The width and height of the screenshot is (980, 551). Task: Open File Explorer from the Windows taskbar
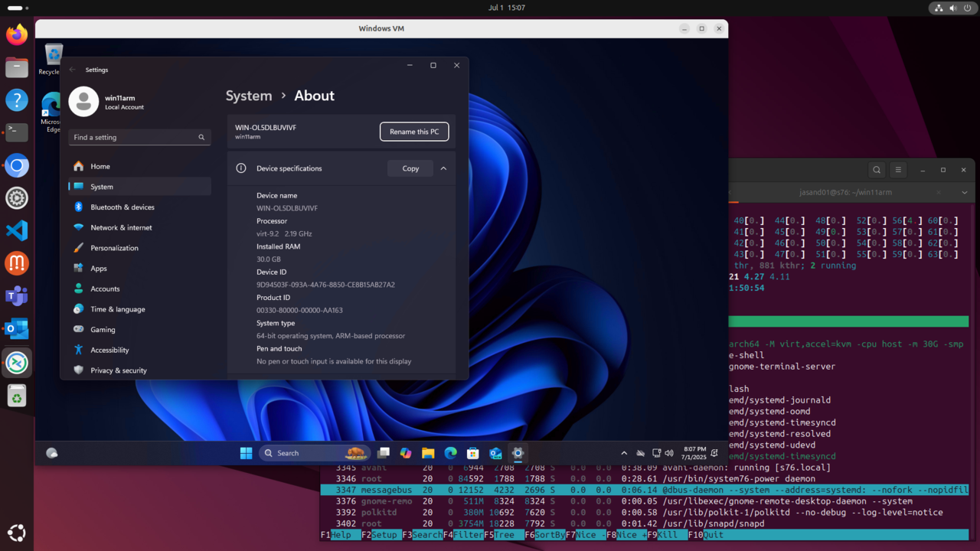tap(428, 452)
